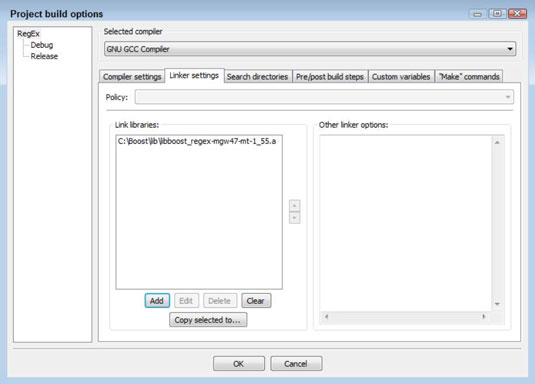Switch to the Linker settings tab
This screenshot has height=384, width=535.
tap(194, 75)
